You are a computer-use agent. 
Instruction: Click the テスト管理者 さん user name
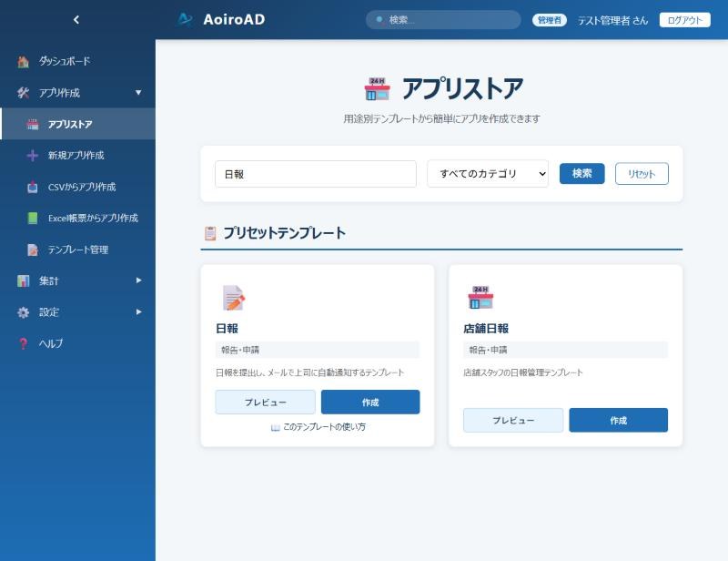click(x=612, y=20)
